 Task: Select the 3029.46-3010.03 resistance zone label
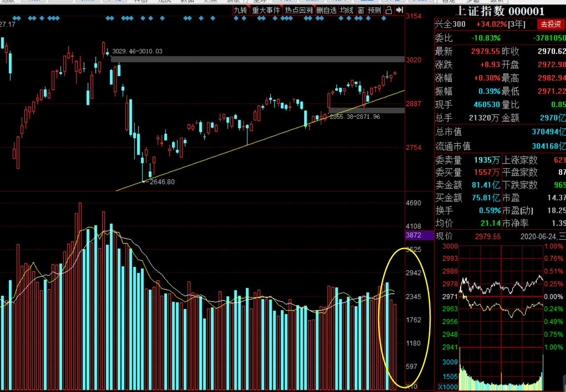[x=137, y=51]
